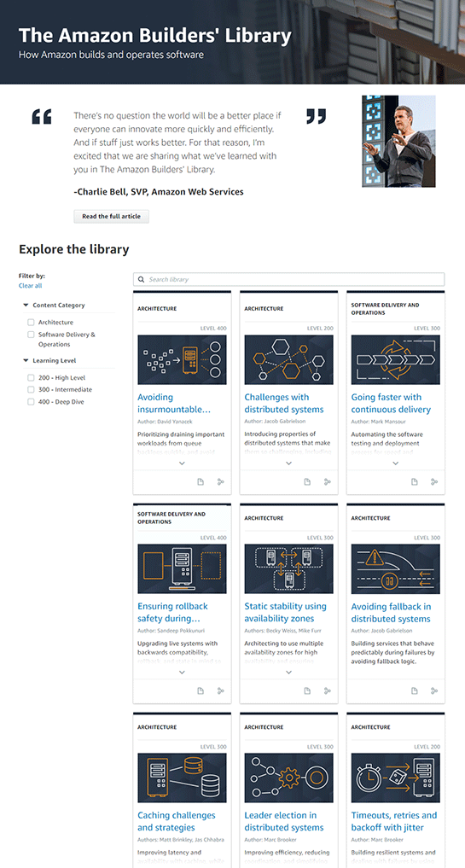Image resolution: width=465 pixels, height=868 pixels.
Task: Click Leader election gear illustration
Action: [x=288, y=778]
